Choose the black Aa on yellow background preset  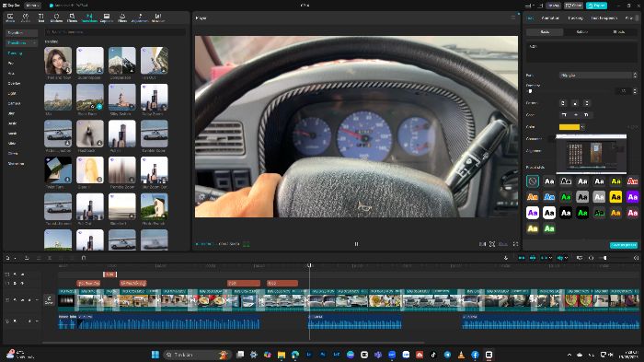615,197
